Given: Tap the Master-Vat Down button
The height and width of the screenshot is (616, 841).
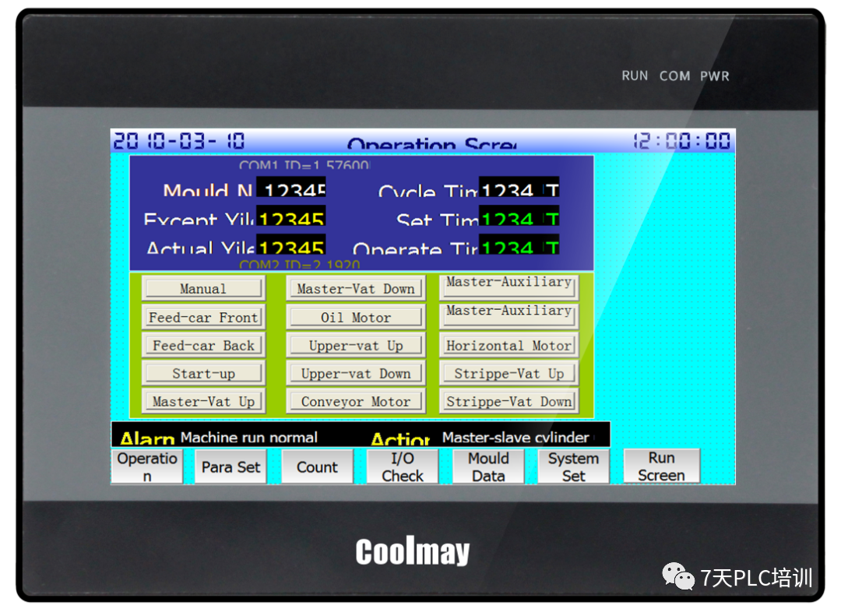Looking at the screenshot, I should click(356, 288).
